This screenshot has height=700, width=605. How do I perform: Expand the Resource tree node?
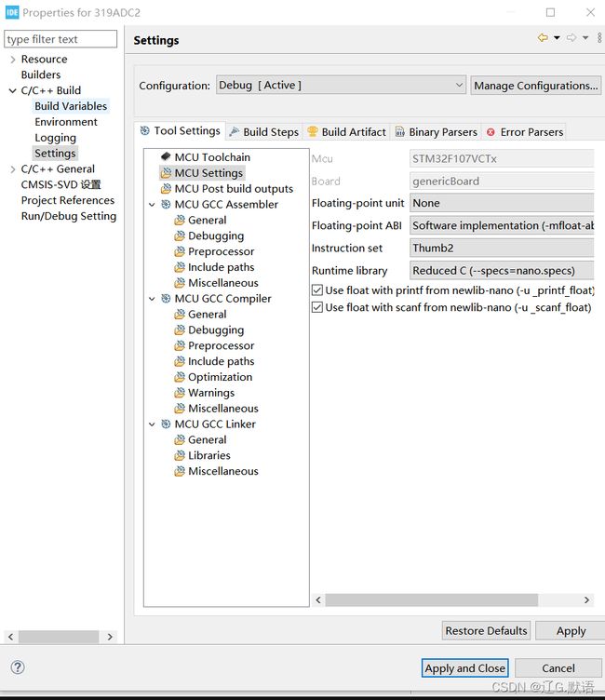coord(12,59)
